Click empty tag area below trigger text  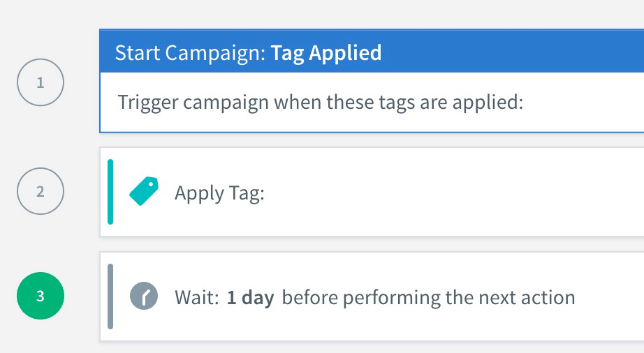372,122
